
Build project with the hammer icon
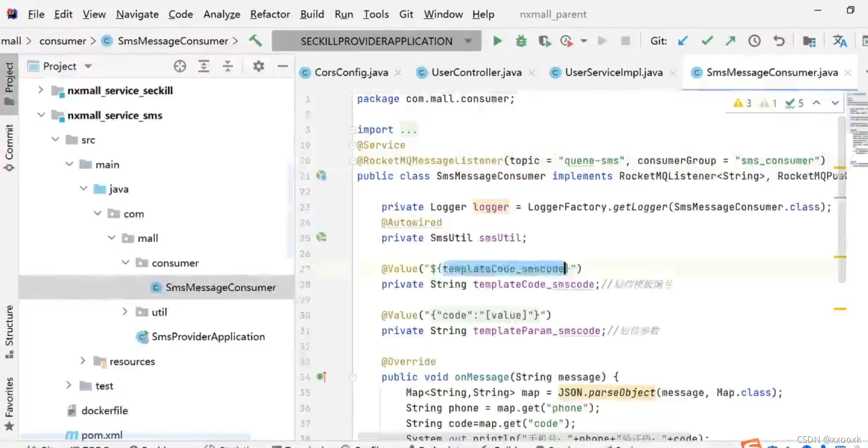(x=255, y=41)
